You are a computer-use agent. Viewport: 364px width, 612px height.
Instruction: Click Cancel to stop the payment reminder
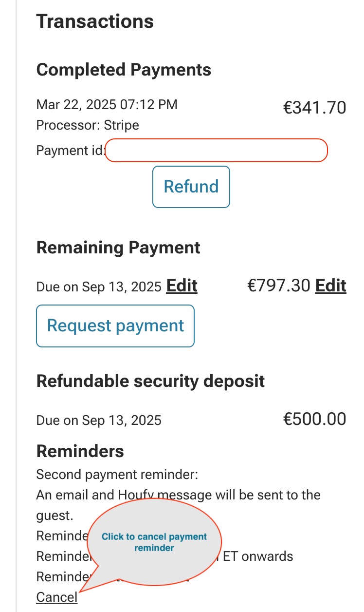click(x=56, y=596)
